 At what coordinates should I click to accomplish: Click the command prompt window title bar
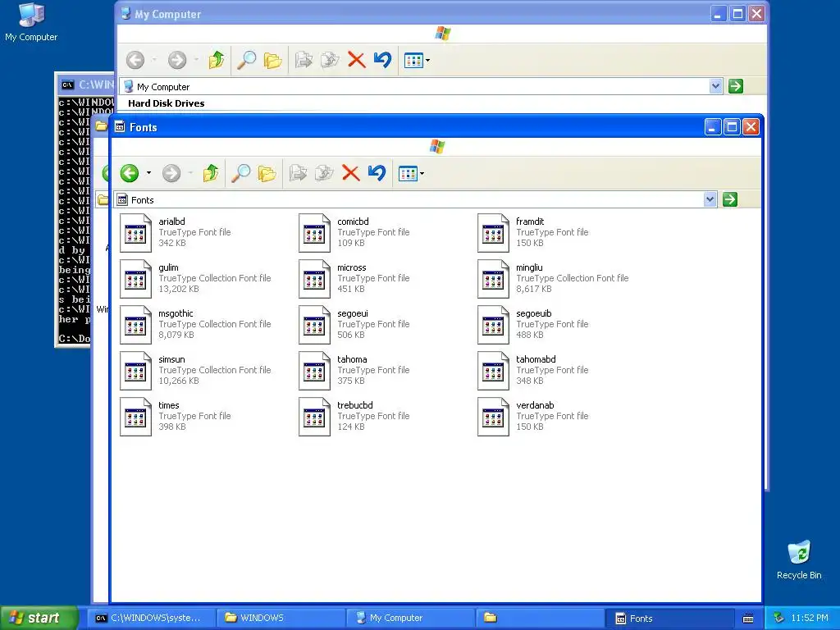click(87, 84)
